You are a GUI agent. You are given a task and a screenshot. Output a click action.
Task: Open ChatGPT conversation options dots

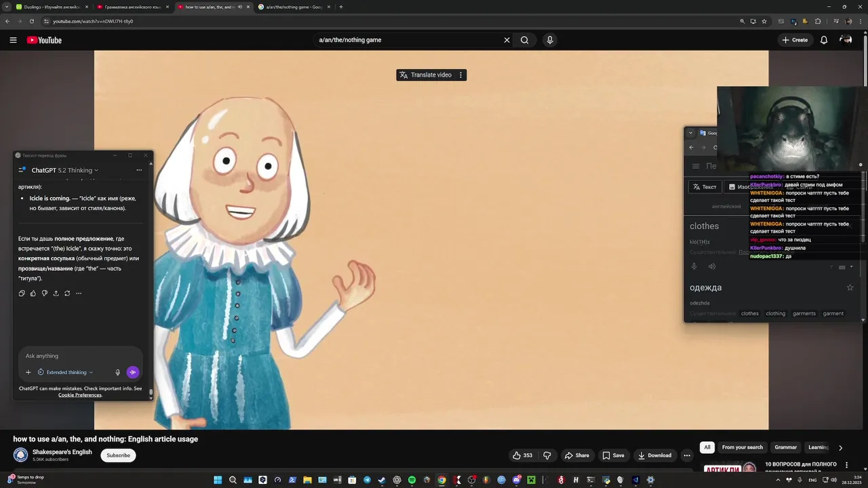[139, 170]
